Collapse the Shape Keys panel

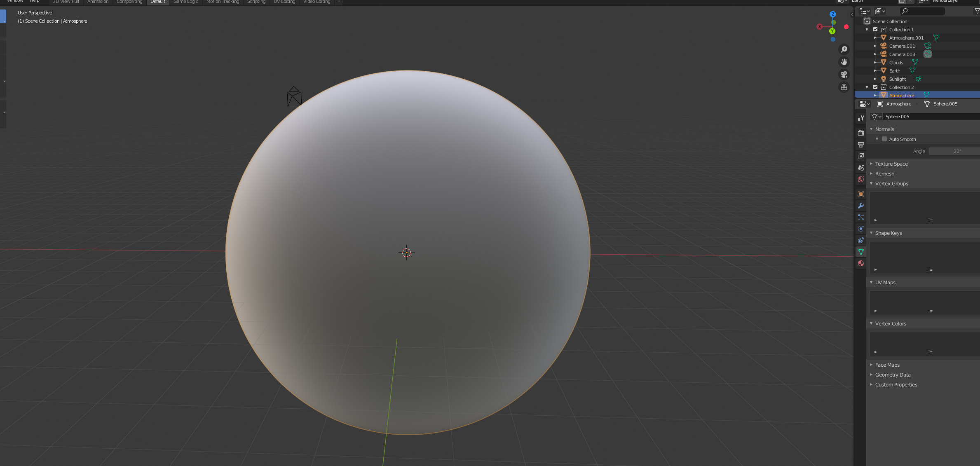point(871,233)
